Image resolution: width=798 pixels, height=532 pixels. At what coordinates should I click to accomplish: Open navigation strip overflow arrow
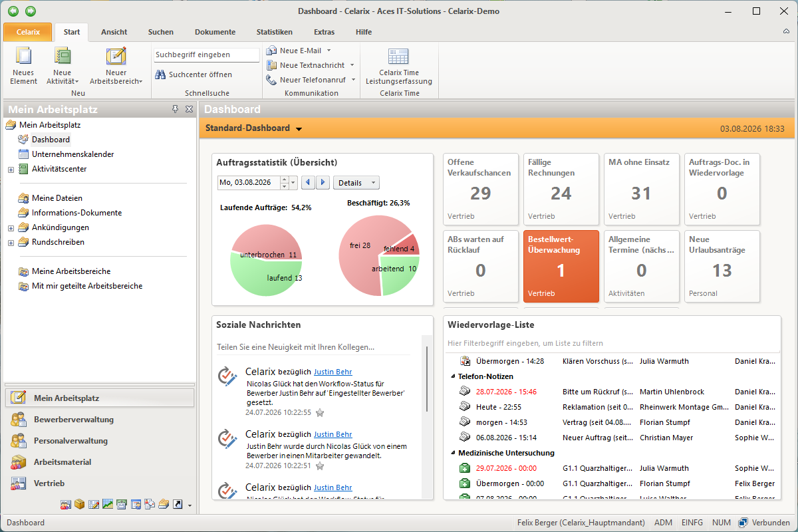point(190,505)
